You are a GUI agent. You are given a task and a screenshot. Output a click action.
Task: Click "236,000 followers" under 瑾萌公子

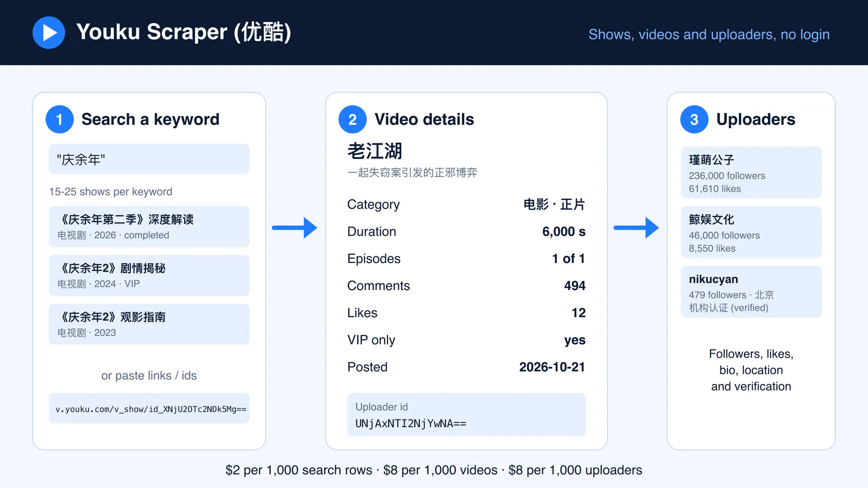[727, 176]
